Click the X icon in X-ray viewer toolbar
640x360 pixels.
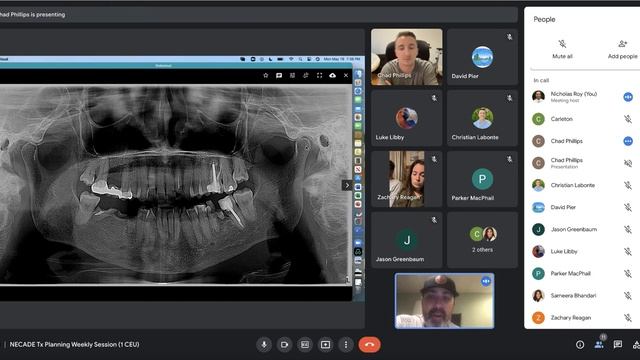tap(346, 76)
